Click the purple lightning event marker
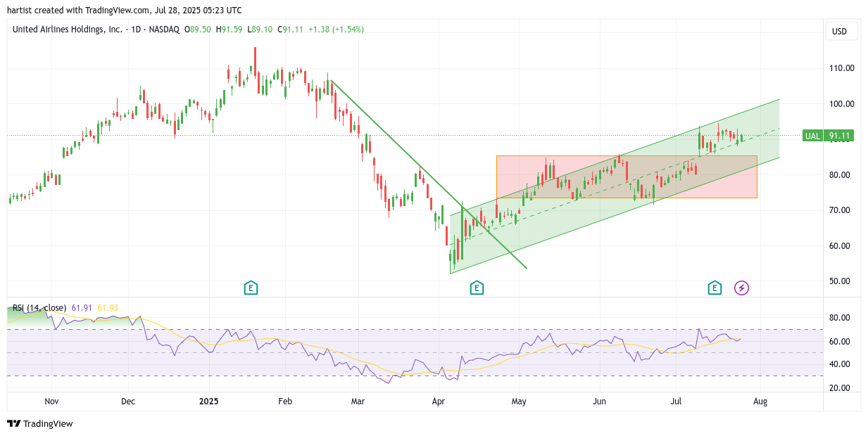868x436 pixels. point(741,288)
